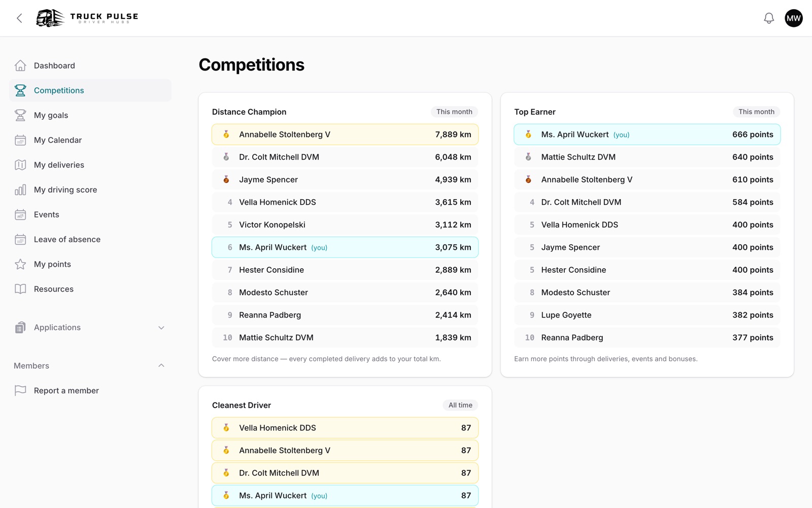Open My goals page

(x=90, y=115)
